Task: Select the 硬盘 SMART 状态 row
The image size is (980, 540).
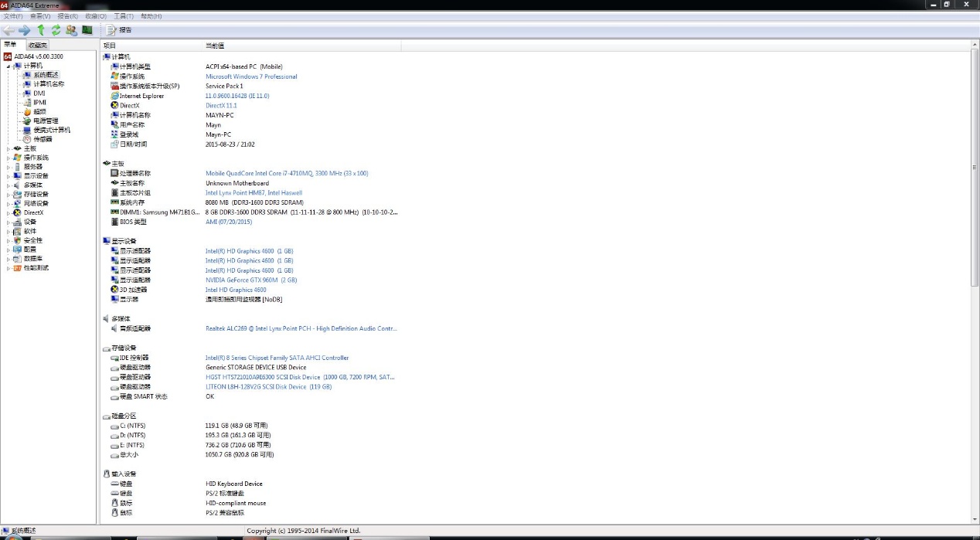Action: coord(143,396)
